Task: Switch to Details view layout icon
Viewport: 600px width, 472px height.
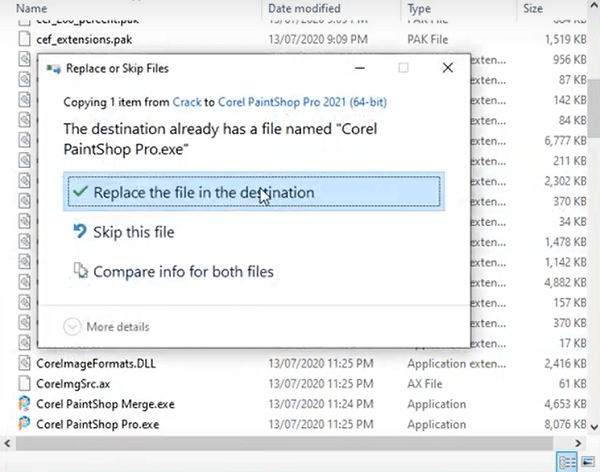Action: (567, 462)
